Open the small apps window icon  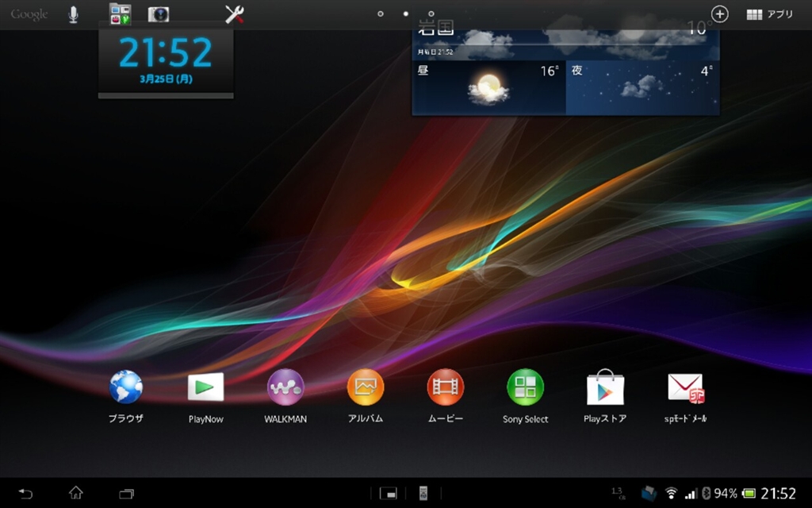point(388,494)
